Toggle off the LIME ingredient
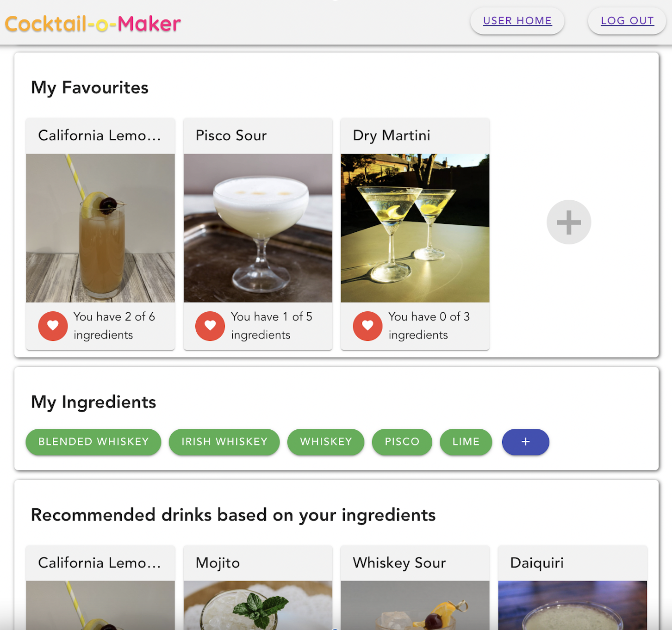 point(466,442)
